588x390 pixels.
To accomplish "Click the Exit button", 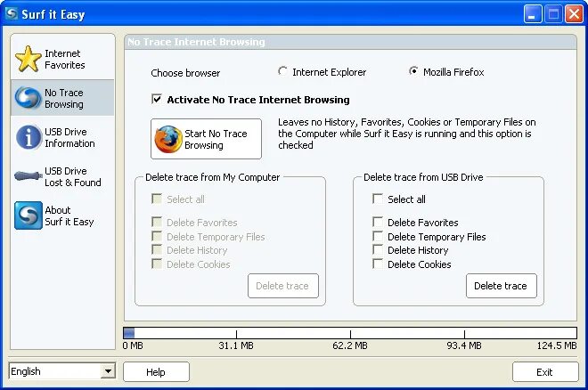I will (545, 371).
